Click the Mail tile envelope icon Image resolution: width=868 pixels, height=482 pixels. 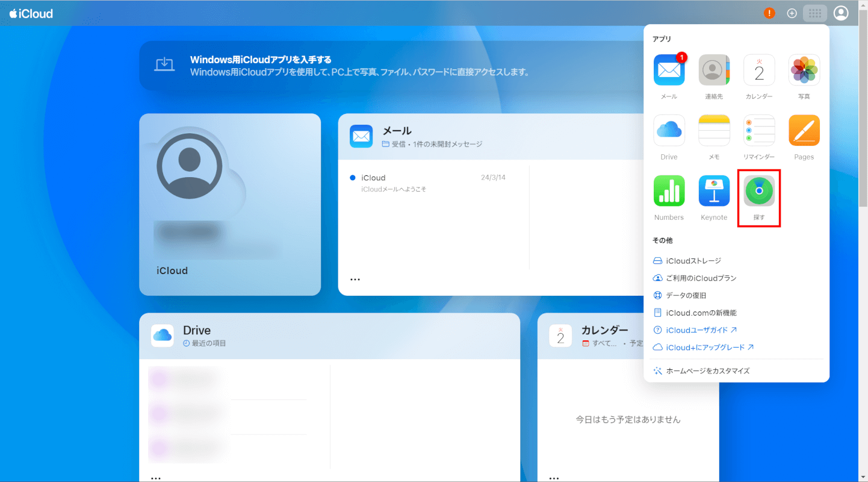(361, 136)
